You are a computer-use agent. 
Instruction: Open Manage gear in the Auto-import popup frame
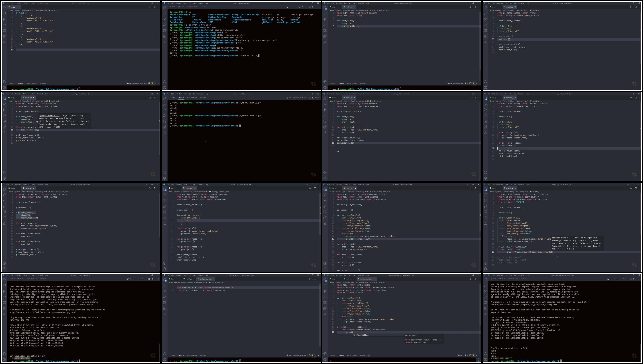(325, 359)
